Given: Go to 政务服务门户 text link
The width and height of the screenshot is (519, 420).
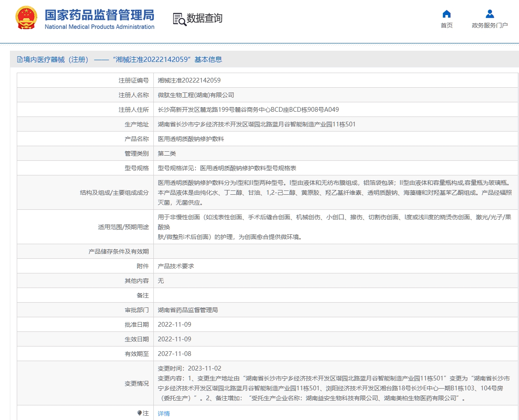Looking at the screenshot, I should (489, 25).
